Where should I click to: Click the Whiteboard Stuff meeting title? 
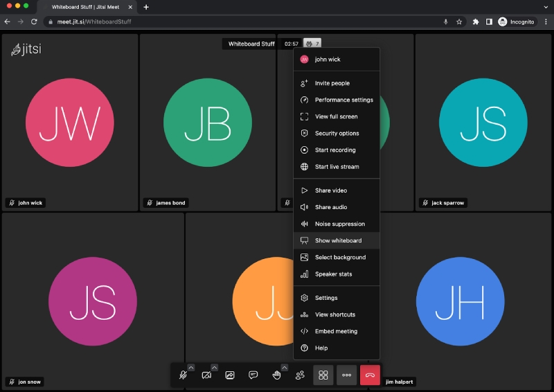(x=251, y=44)
